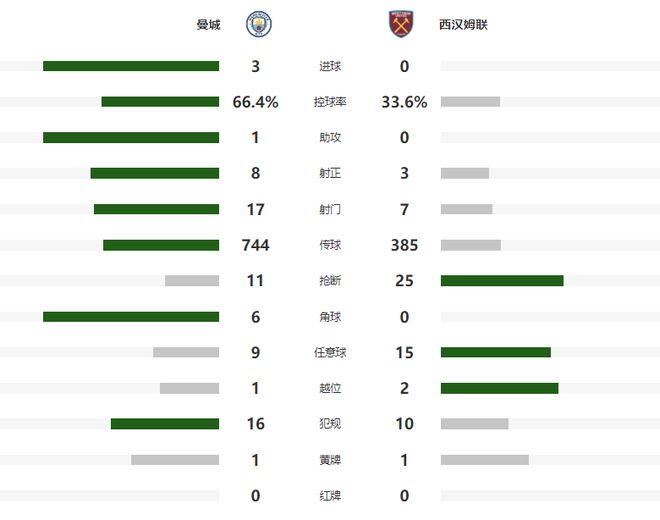Click West Ham's green 抢断 bar
The image size is (660, 520).
click(502, 281)
